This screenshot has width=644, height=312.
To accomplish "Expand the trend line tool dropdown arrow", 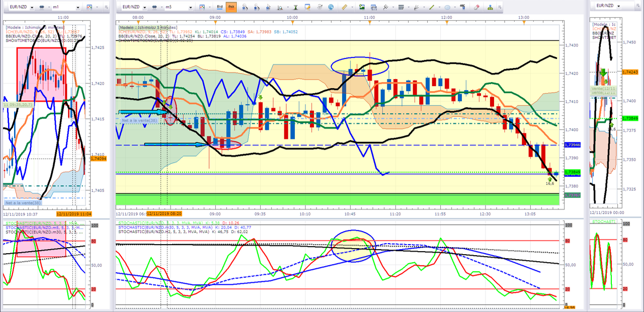I will [439, 7].
